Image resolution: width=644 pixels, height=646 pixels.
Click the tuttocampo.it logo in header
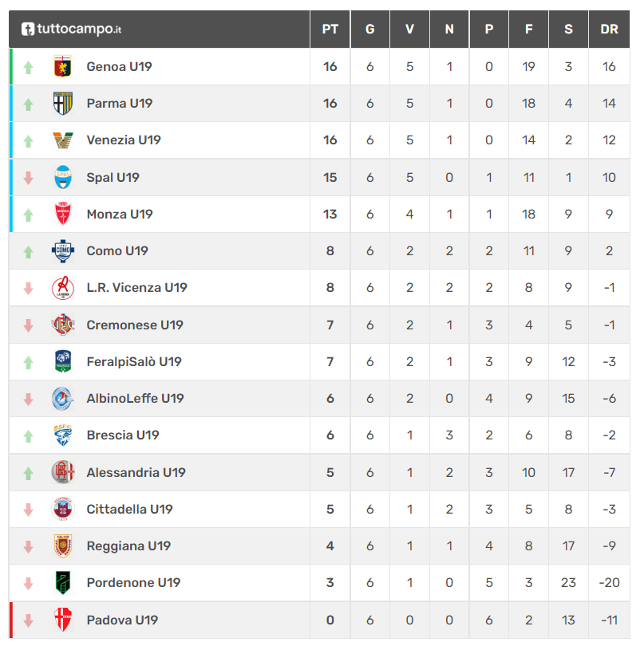[71, 29]
